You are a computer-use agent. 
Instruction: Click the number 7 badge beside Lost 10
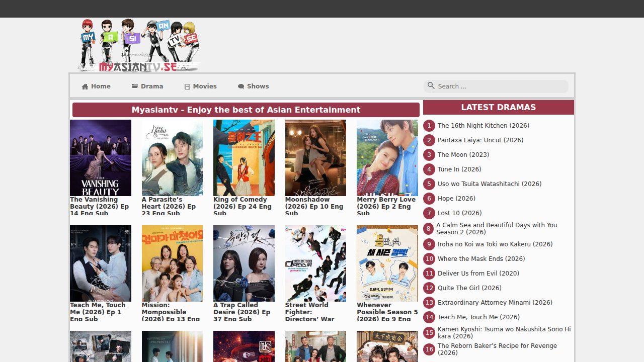coord(429,213)
